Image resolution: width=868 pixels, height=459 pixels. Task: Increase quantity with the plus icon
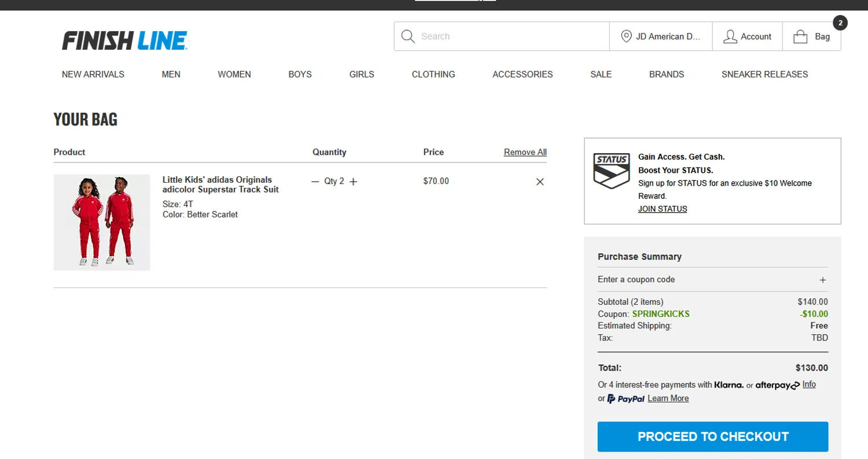[x=354, y=182]
